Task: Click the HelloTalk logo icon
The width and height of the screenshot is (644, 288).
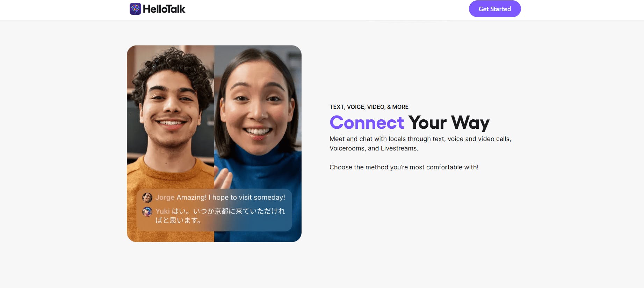Action: click(135, 9)
